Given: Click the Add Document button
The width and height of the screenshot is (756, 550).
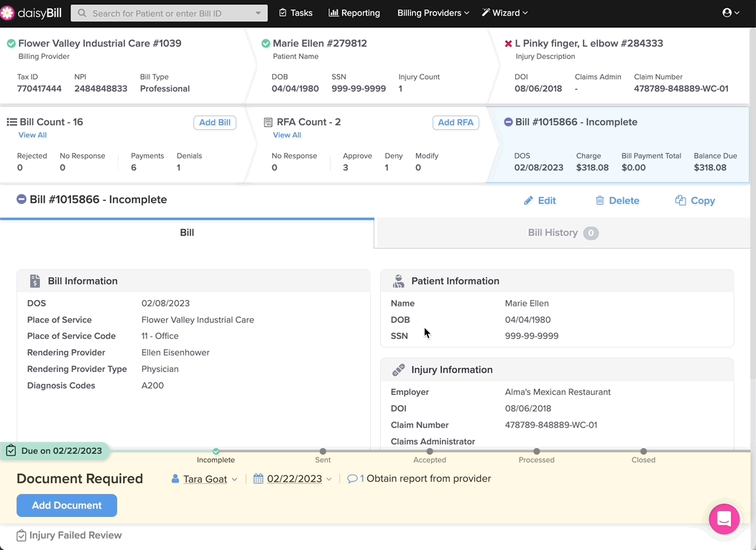Looking at the screenshot, I should [67, 505].
